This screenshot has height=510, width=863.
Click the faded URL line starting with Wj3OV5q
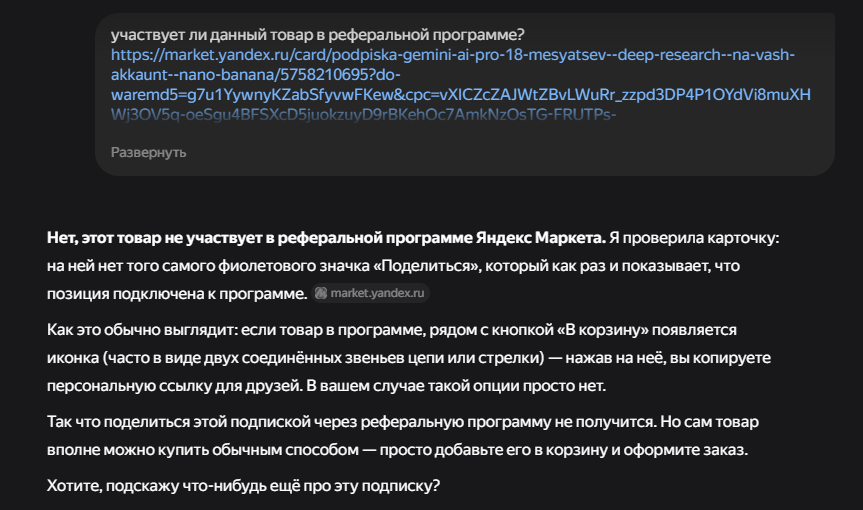coord(363,114)
